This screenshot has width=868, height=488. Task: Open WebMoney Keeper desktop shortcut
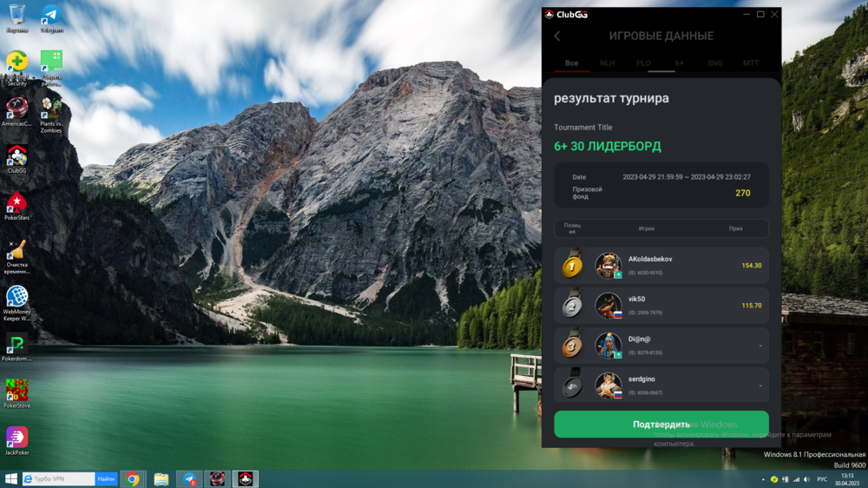(x=16, y=298)
